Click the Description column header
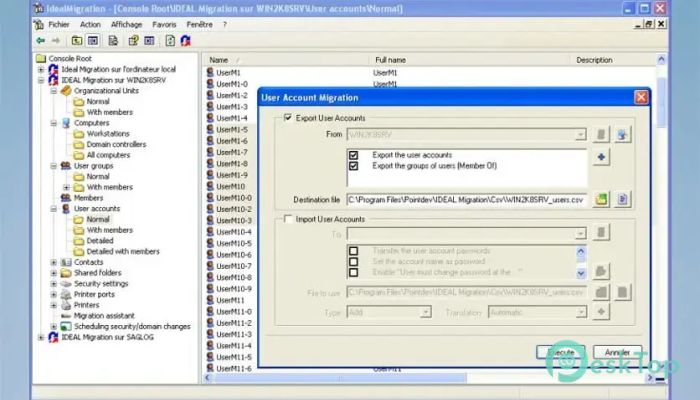This screenshot has height=400, width=700. pos(612,60)
